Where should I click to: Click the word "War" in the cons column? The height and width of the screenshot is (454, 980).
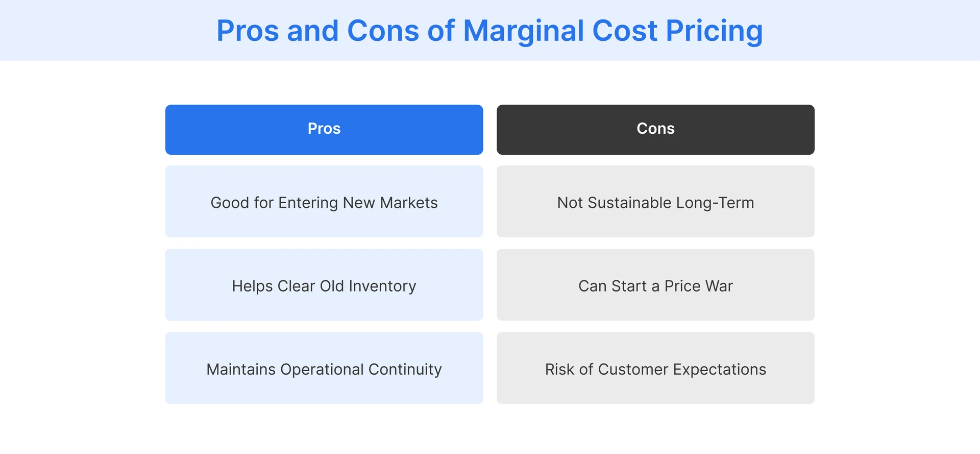(x=719, y=286)
